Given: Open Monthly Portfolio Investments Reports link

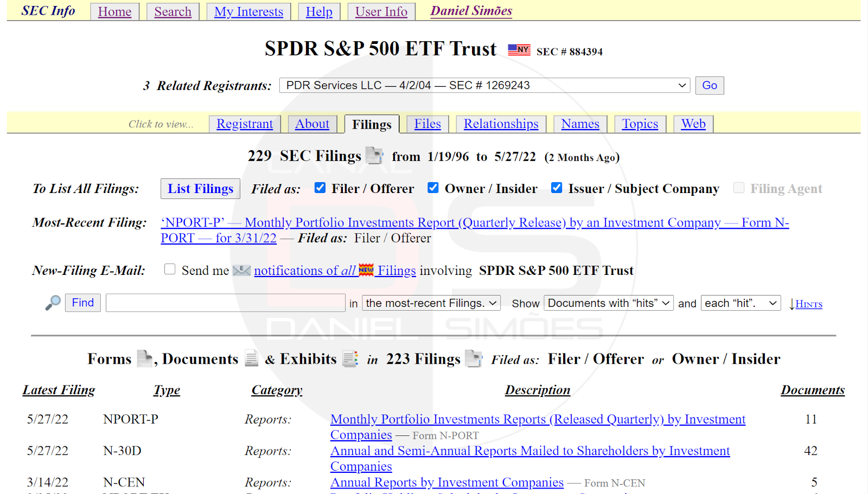Looking at the screenshot, I should (x=538, y=427).
